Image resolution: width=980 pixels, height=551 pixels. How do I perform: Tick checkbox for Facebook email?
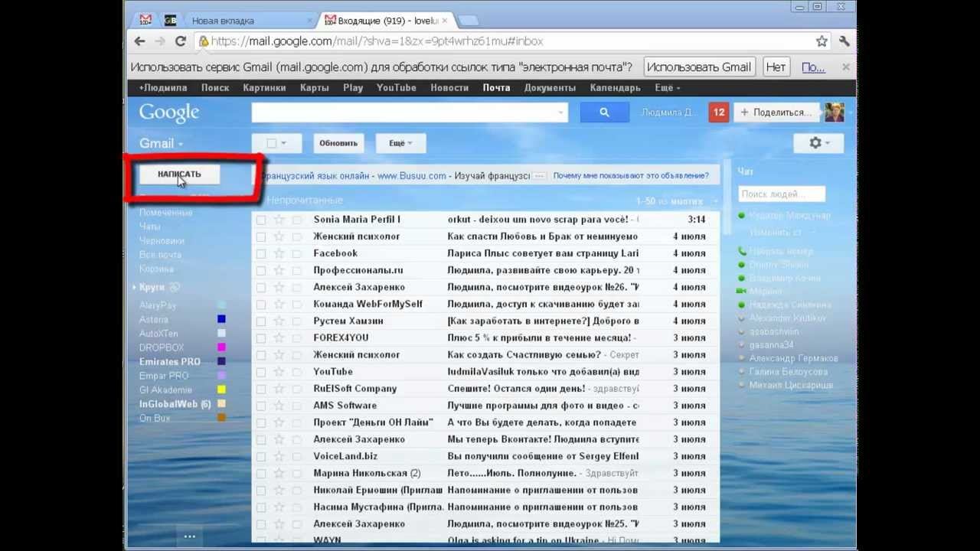coord(261,253)
